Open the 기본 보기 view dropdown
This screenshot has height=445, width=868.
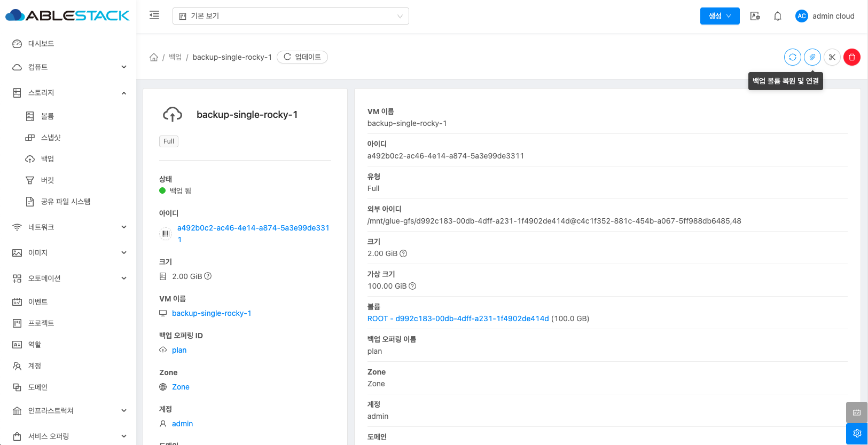point(291,16)
